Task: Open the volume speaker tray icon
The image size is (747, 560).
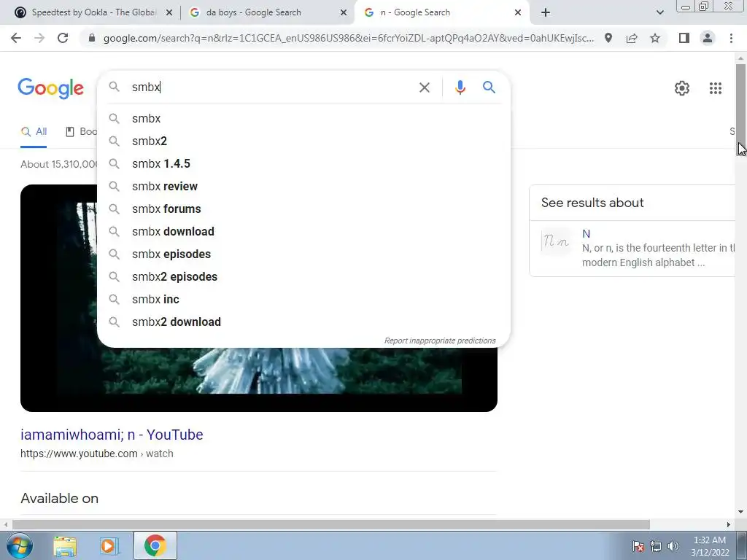Action: [673, 546]
